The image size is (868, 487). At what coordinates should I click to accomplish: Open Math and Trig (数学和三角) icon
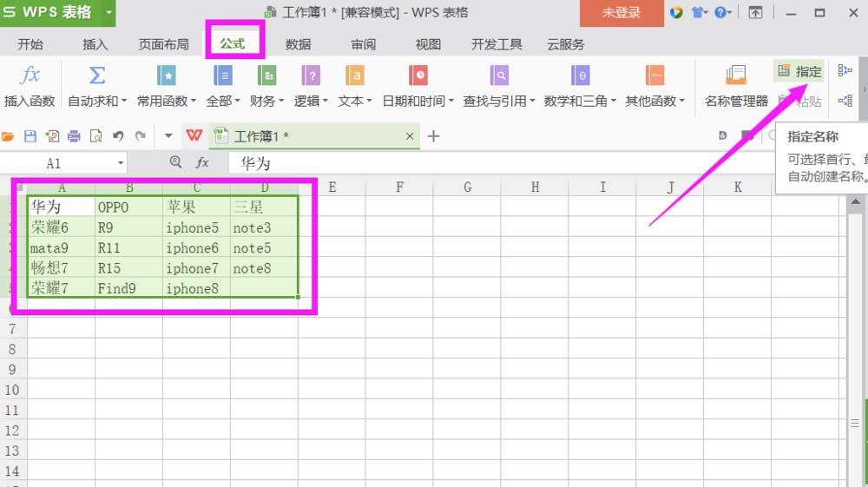click(x=580, y=76)
